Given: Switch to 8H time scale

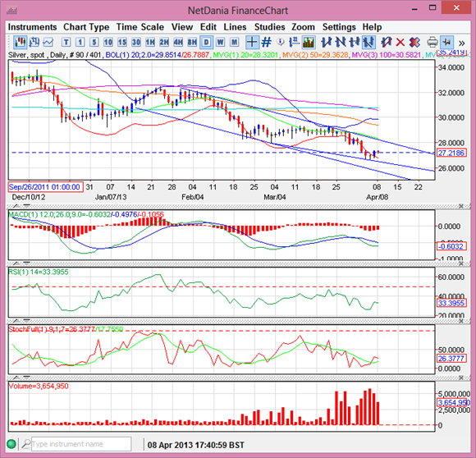Looking at the screenshot, I should tap(192, 42).
